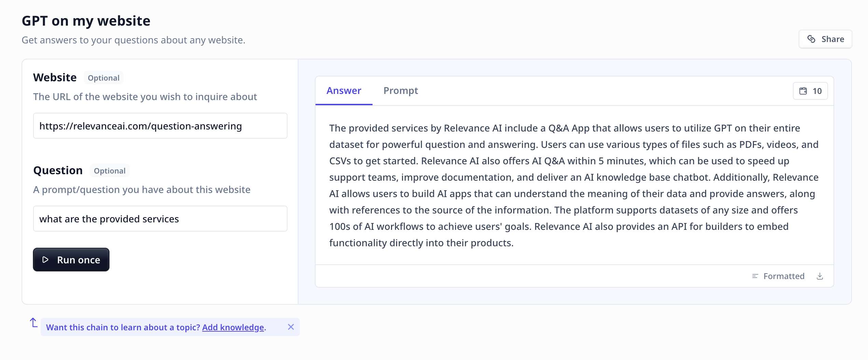Click the download icon below the answer
The image size is (868, 360).
coord(820,276)
